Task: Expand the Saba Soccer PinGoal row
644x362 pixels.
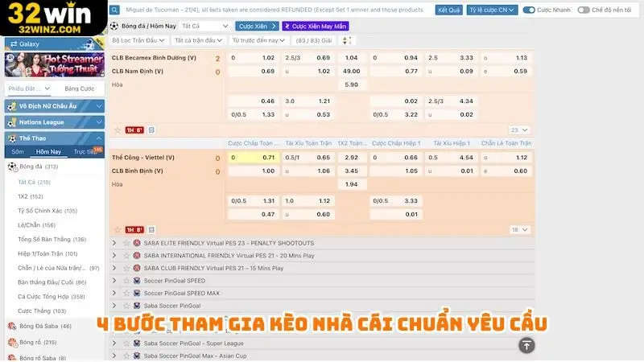Action: [114, 306]
